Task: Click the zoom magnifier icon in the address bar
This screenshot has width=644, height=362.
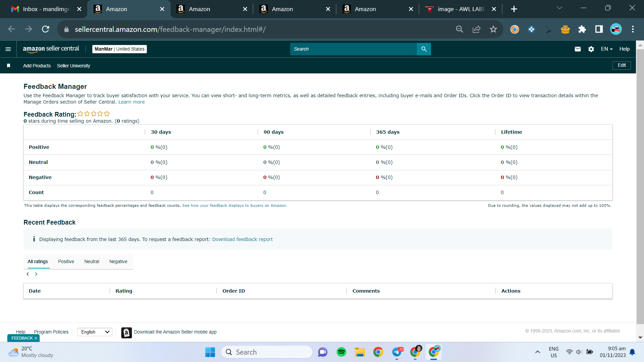Action: (x=460, y=29)
